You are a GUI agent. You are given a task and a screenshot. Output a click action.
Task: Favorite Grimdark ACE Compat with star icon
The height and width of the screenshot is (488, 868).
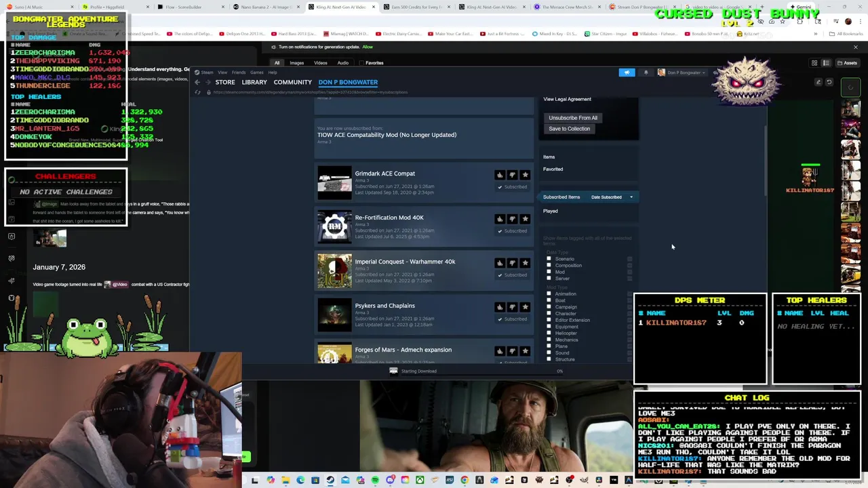[525, 175]
